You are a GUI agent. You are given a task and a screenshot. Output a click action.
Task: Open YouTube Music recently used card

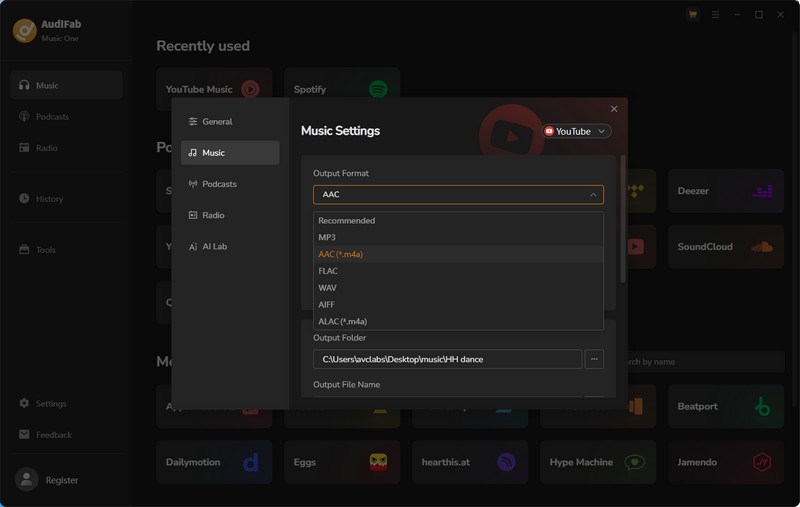pos(214,83)
